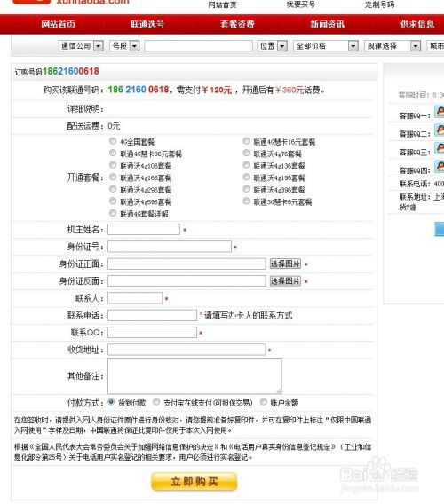
Task: Click the 身份证号 input field
Action: point(170,247)
